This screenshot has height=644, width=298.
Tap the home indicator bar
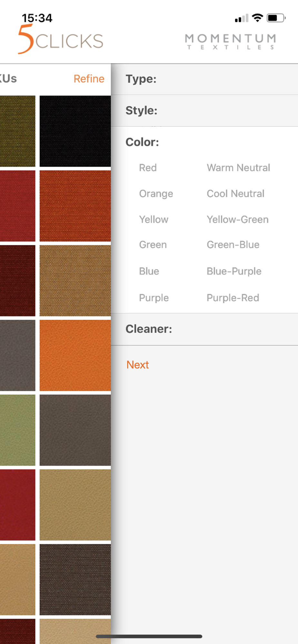pos(149,636)
